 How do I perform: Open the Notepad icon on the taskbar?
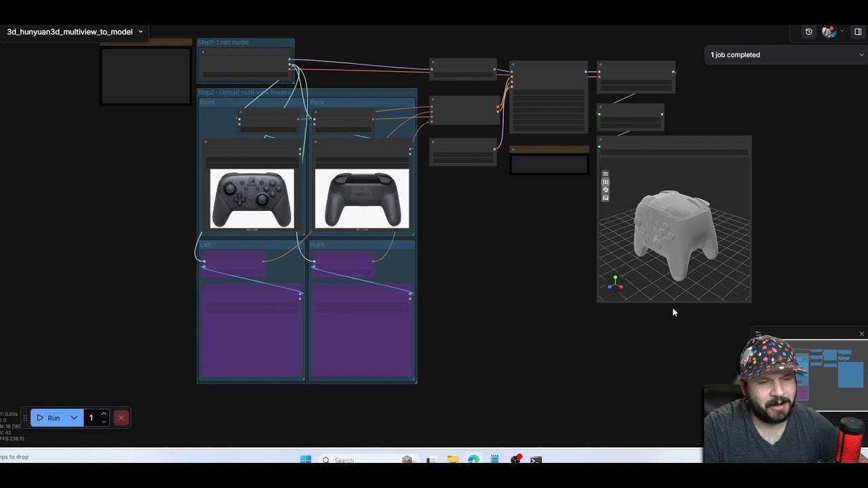pyautogui.click(x=494, y=460)
